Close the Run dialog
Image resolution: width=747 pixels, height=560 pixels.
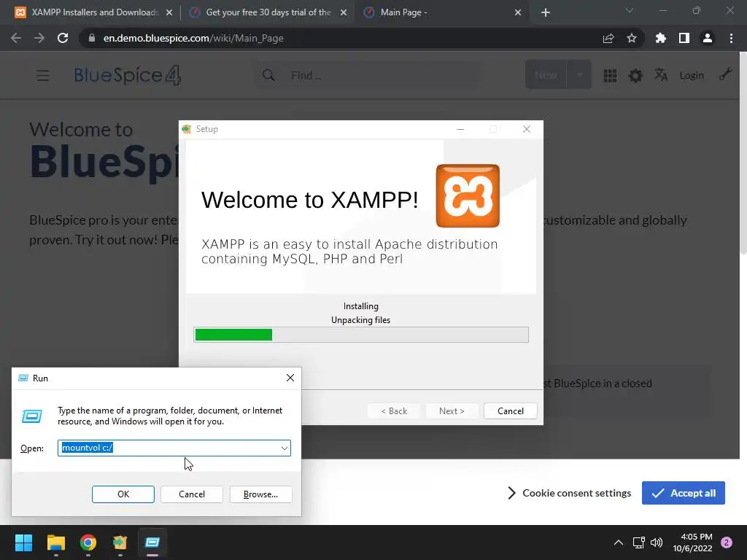(x=290, y=378)
